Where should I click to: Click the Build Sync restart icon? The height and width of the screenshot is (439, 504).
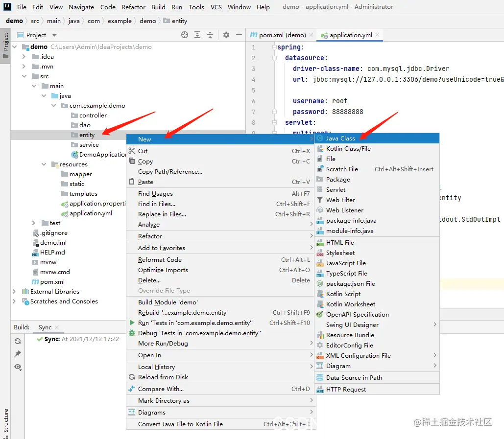(x=18, y=341)
